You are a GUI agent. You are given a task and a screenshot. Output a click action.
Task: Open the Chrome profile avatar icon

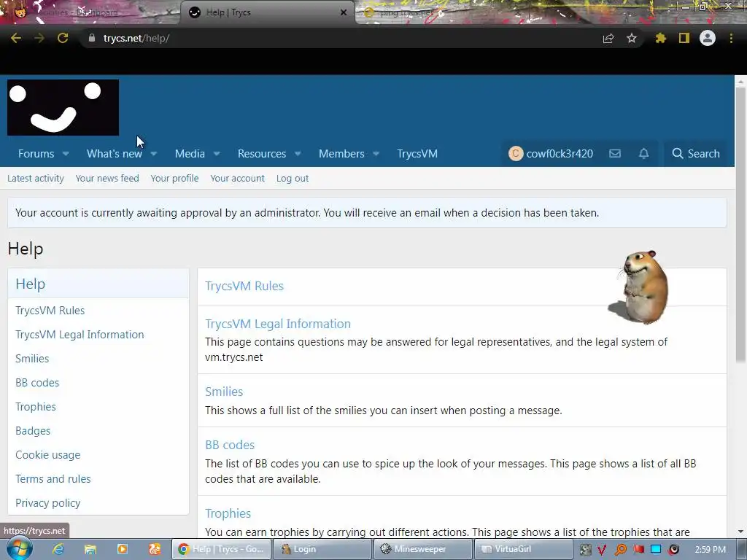pyautogui.click(x=708, y=38)
